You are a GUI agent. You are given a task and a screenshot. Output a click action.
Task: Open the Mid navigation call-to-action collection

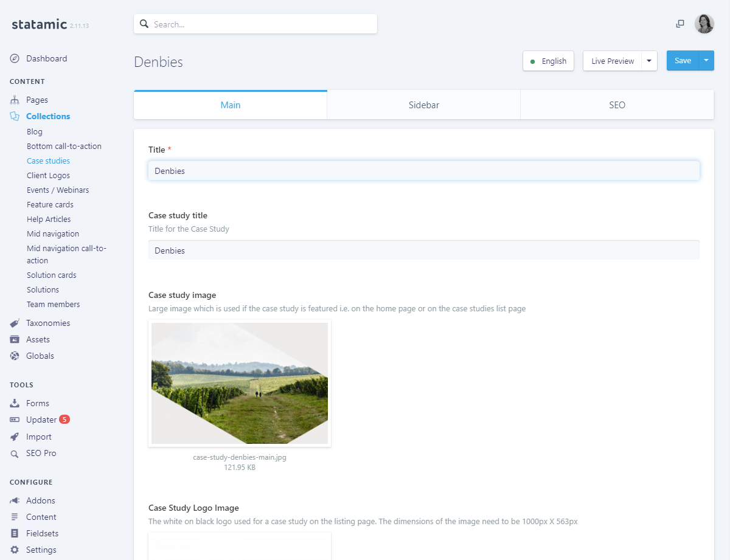point(66,254)
